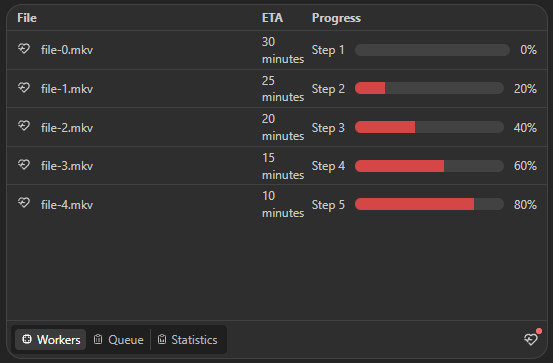This screenshot has height=363, width=553.
Task: Click the Progress column header
Action: (336, 18)
